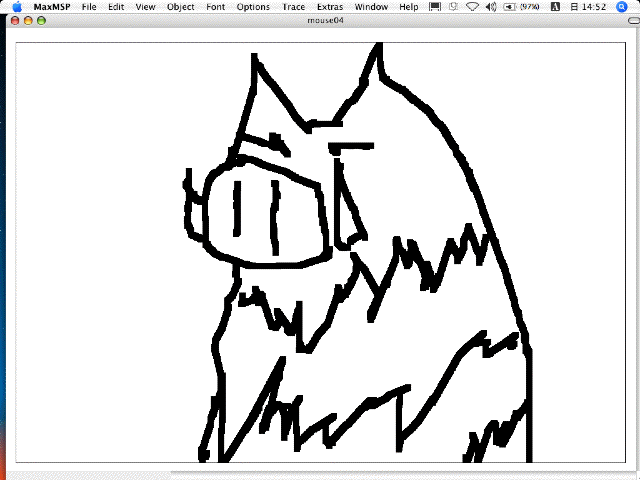Open the Options menu

[253, 7]
